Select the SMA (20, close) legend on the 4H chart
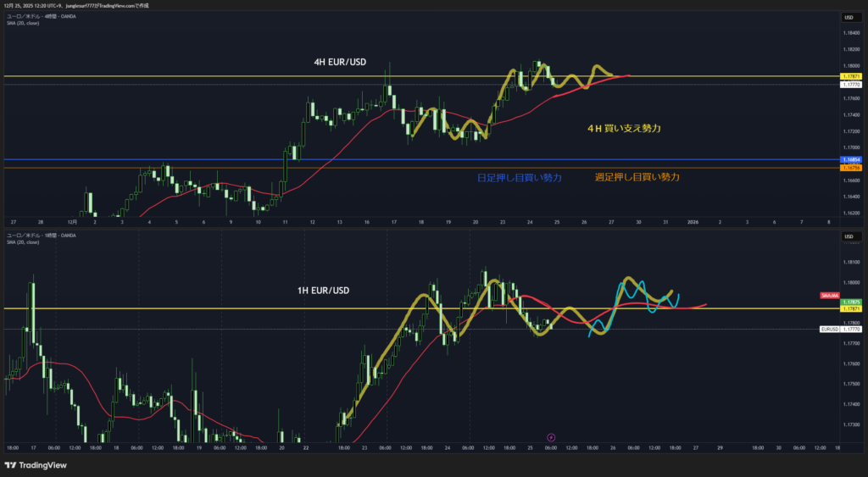The image size is (868, 477). [x=23, y=23]
